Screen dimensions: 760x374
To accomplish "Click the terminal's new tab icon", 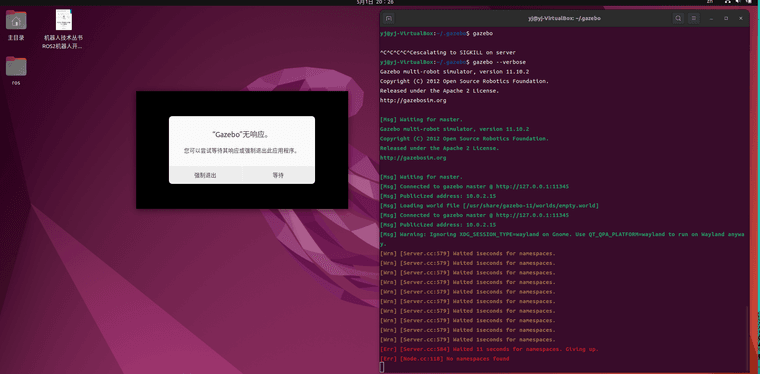I will coord(389,18).
